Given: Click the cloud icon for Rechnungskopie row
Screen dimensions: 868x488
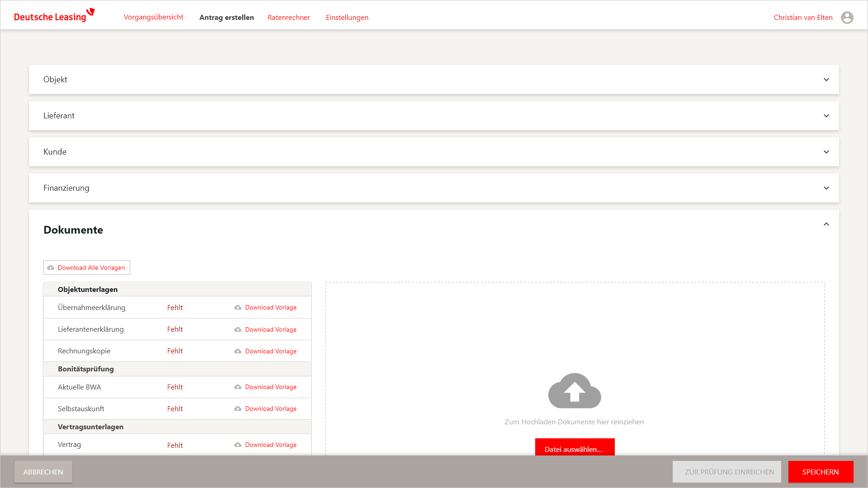Looking at the screenshot, I should 238,352.
